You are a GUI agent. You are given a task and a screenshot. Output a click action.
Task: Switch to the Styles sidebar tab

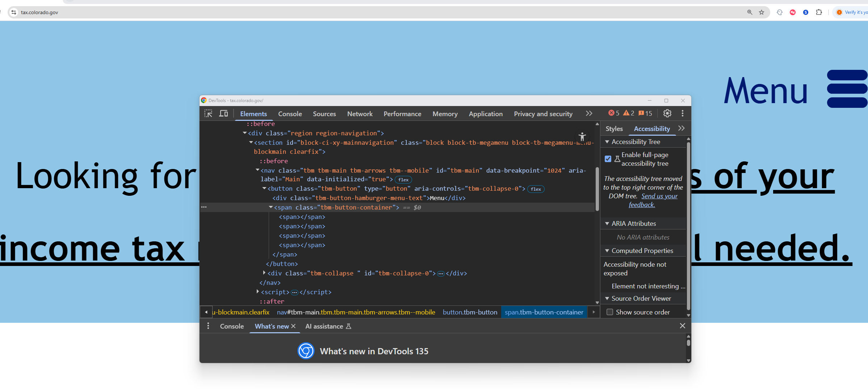pyautogui.click(x=614, y=128)
